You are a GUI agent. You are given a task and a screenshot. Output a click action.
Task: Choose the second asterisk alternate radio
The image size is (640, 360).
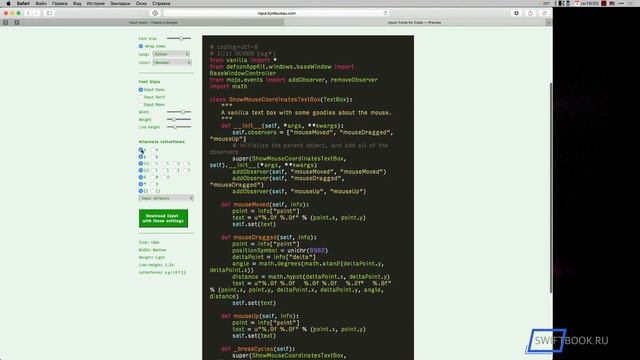(x=153, y=184)
